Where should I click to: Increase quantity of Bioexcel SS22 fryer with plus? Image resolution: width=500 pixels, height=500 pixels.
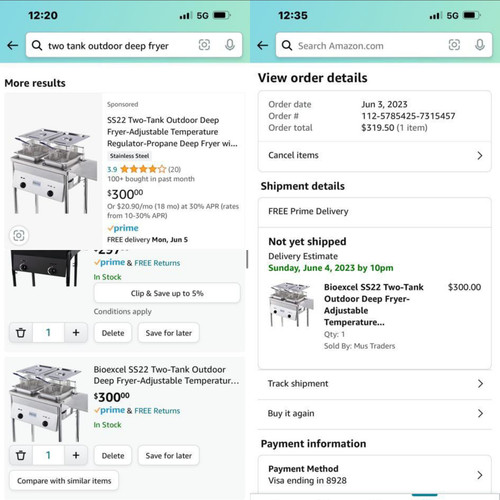click(76, 455)
